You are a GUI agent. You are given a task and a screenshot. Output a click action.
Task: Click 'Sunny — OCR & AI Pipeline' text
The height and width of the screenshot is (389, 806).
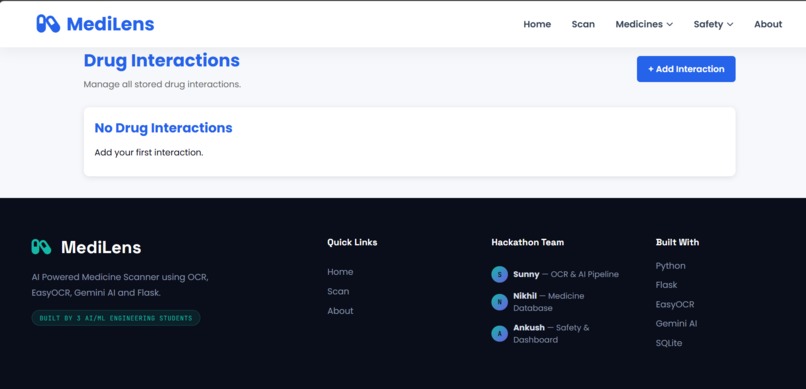565,274
